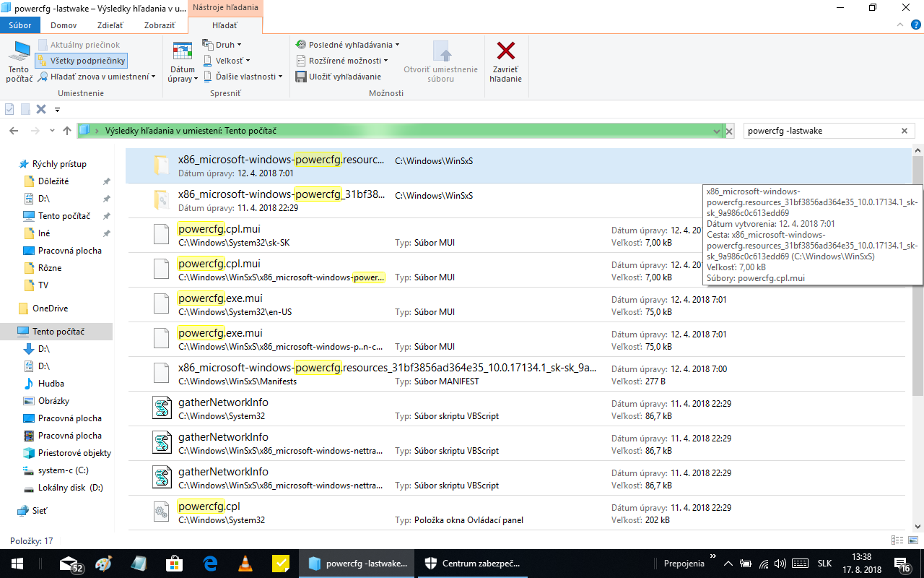Click the Nástroje hľadania contextual tab header
Image resolution: width=924 pixels, height=578 pixels.
pyautogui.click(x=225, y=7)
